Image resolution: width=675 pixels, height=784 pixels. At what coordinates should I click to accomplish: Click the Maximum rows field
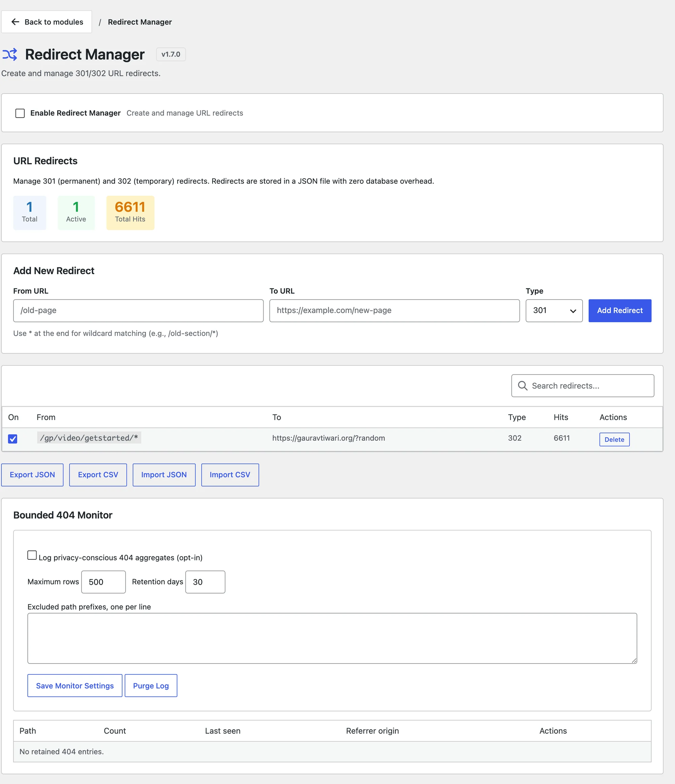[104, 582]
